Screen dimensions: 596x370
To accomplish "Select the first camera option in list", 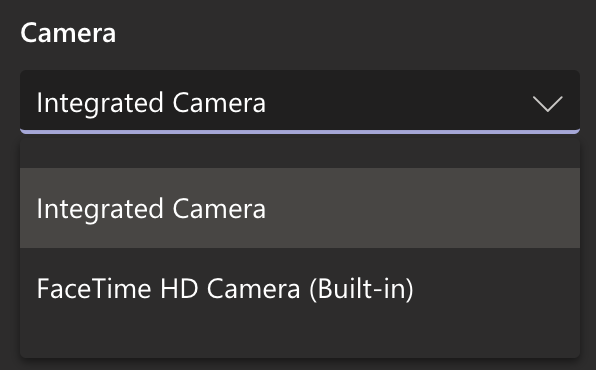I will [300, 208].
